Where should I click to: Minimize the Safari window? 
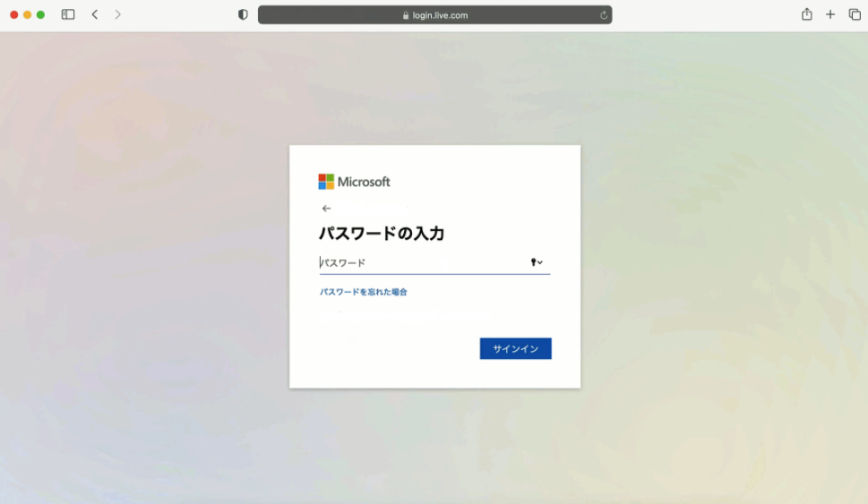[x=28, y=15]
